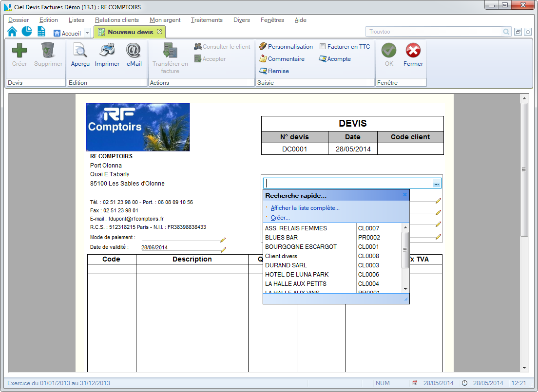Click the Fermer red cross icon
Image resolution: width=538 pixels, height=392 pixels.
pyautogui.click(x=413, y=54)
